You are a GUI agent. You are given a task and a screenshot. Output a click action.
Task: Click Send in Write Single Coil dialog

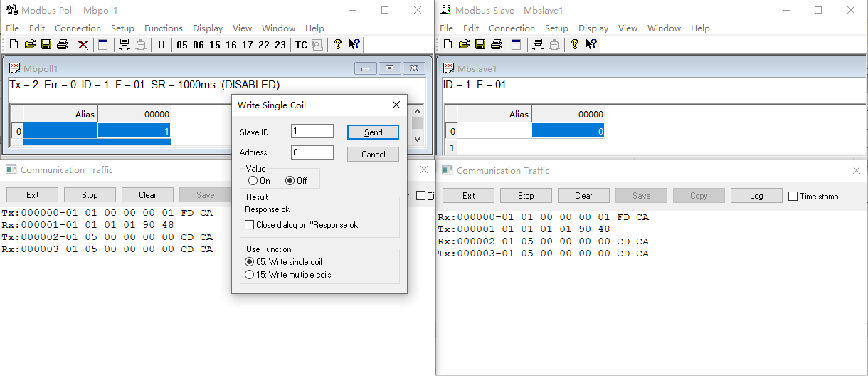373,132
